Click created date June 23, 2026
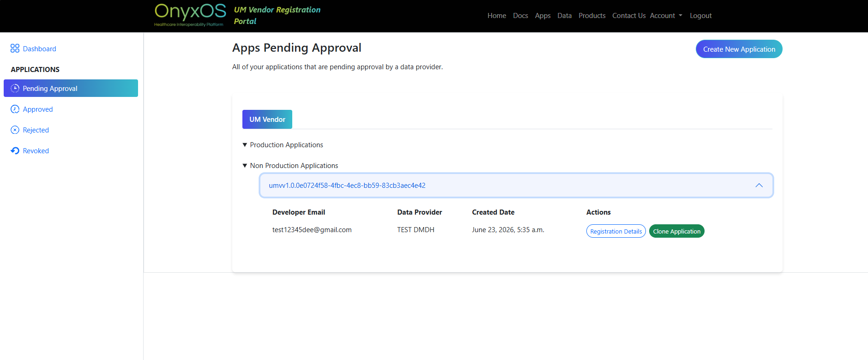This screenshot has width=868, height=360. 508,230
